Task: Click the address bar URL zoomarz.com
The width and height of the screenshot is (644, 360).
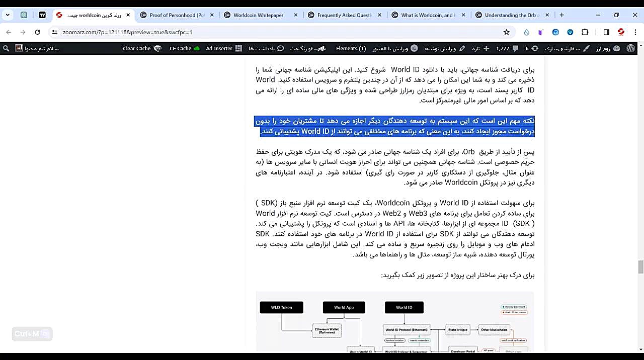Action: [127, 32]
